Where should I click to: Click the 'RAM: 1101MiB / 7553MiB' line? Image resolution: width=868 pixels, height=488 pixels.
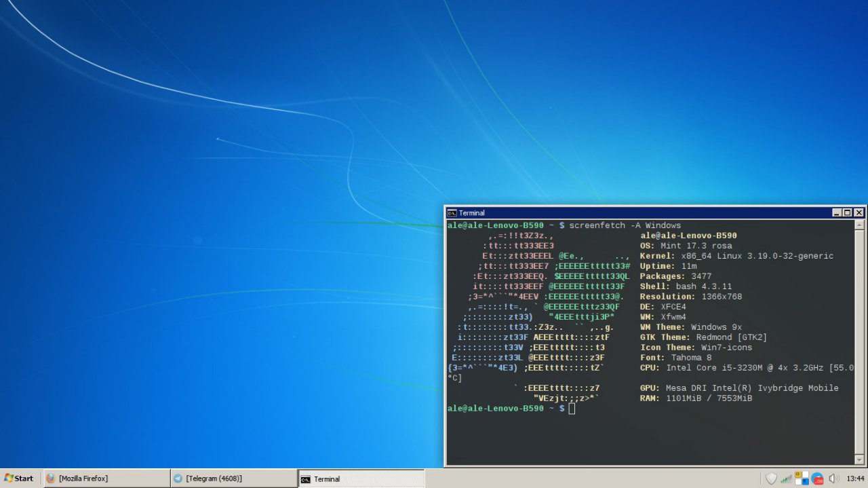click(x=696, y=398)
